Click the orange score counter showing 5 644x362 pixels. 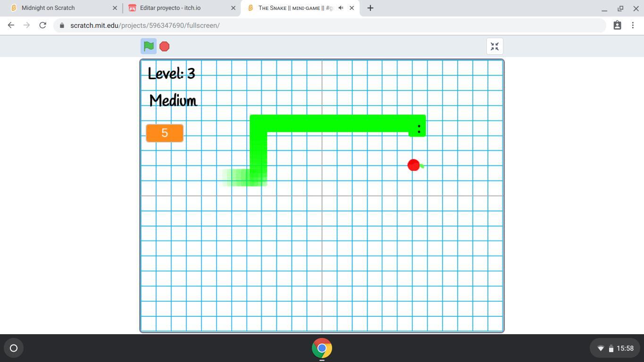pyautogui.click(x=165, y=133)
